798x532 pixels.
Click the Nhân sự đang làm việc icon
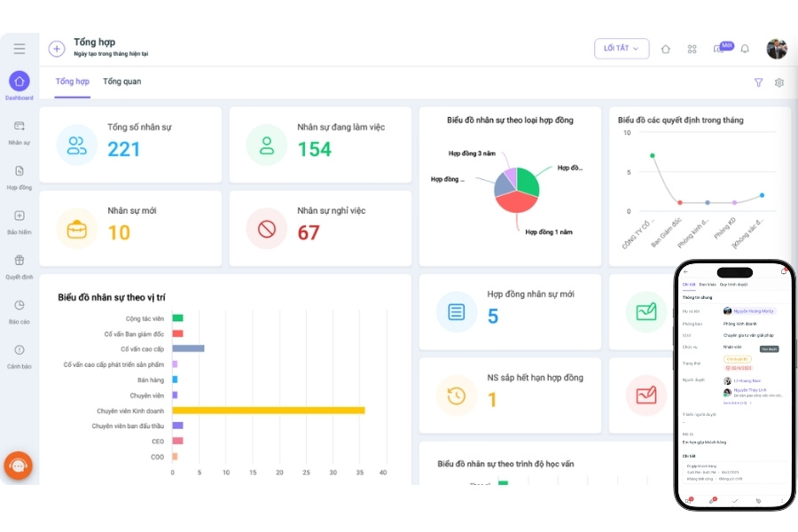[267, 145]
